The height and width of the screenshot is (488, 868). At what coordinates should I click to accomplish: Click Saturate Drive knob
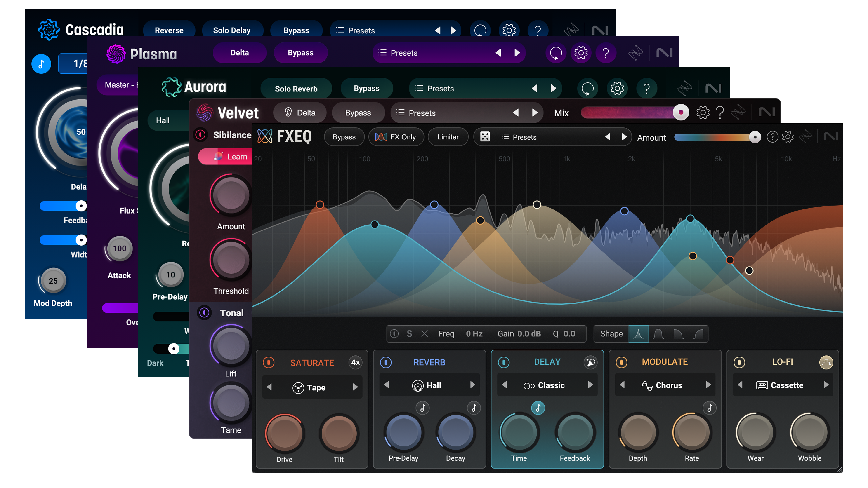[x=285, y=433]
